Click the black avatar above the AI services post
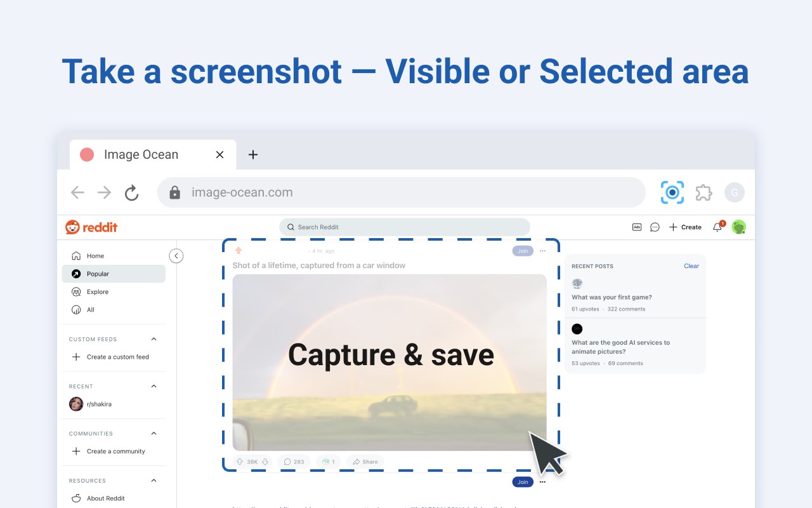Screen dimensions: 812x508 click(x=577, y=329)
